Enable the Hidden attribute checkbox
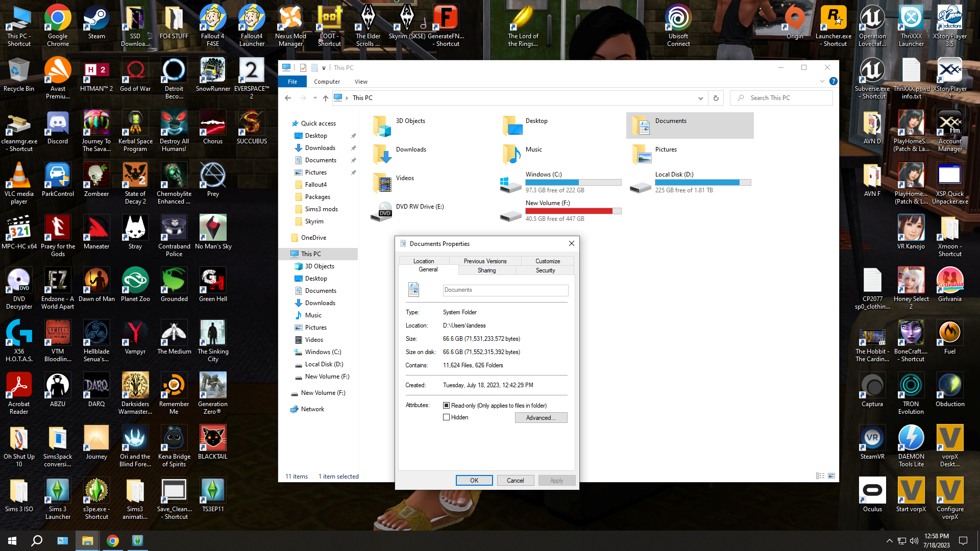 [447, 417]
